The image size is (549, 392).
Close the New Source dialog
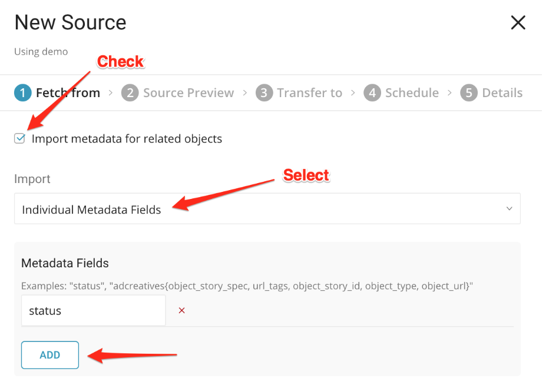coord(518,23)
